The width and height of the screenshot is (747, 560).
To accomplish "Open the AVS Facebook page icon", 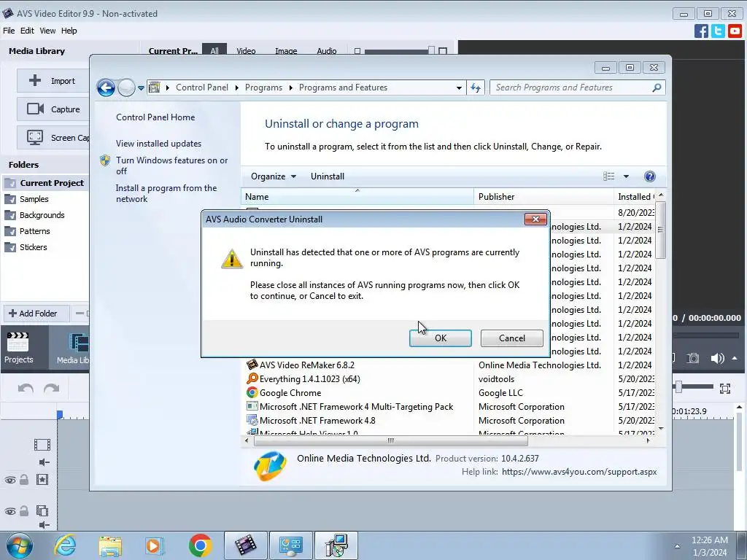I will [701, 31].
